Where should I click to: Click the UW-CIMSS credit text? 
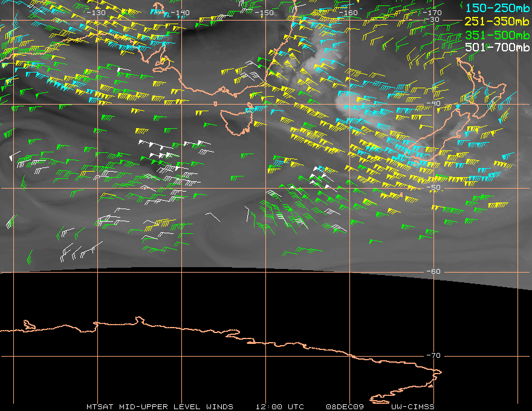point(412,407)
